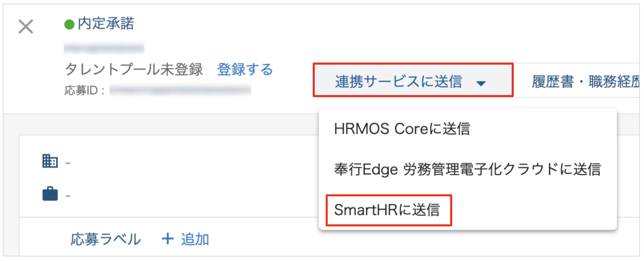The image size is (644, 262).
Task: Click the dropdown arrow on 連携サービスに送信
Action: point(481,83)
